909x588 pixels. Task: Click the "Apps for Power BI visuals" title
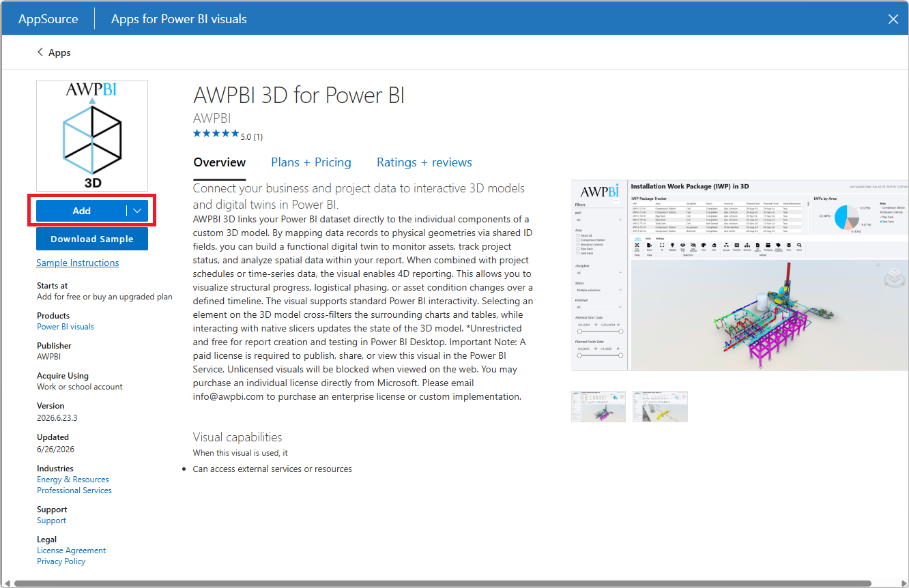tap(179, 19)
